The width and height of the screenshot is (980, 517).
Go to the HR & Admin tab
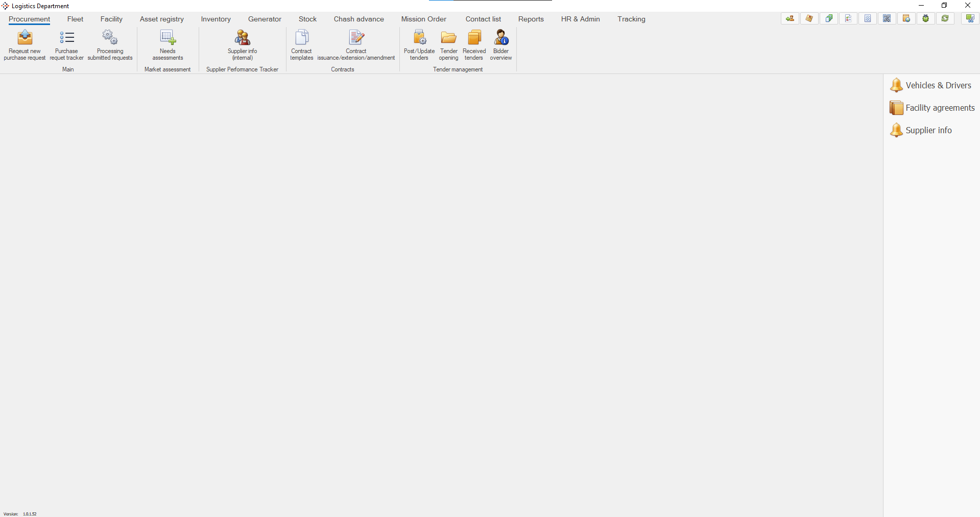coord(580,19)
